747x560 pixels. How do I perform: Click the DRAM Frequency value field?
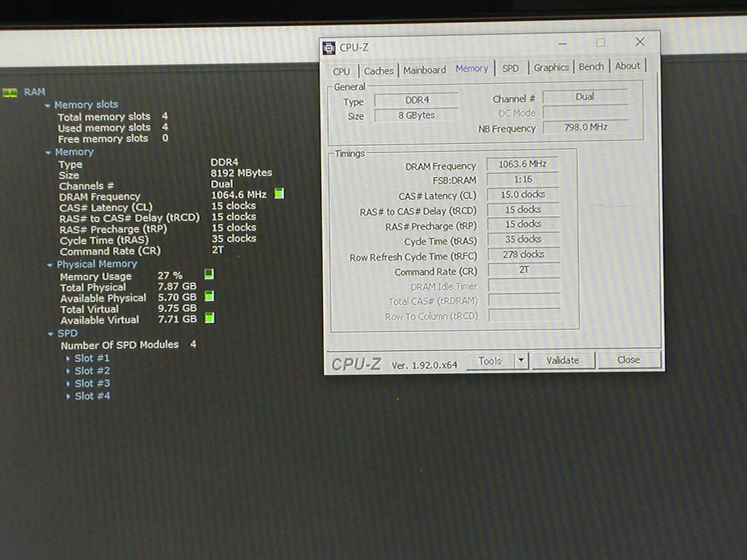[522, 164]
